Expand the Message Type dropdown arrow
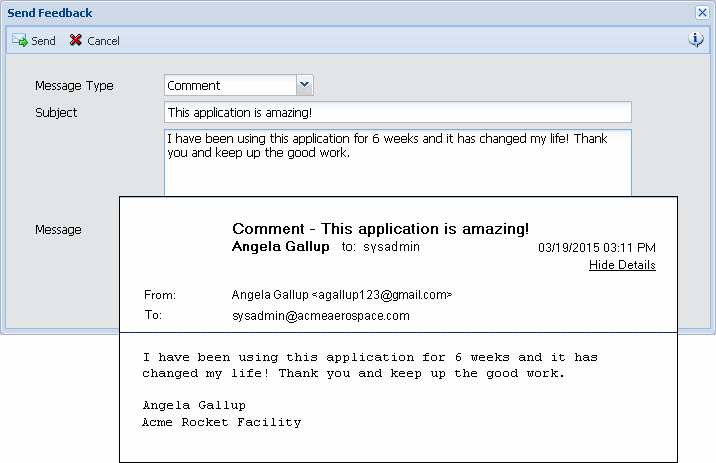The image size is (716, 463). (305, 85)
